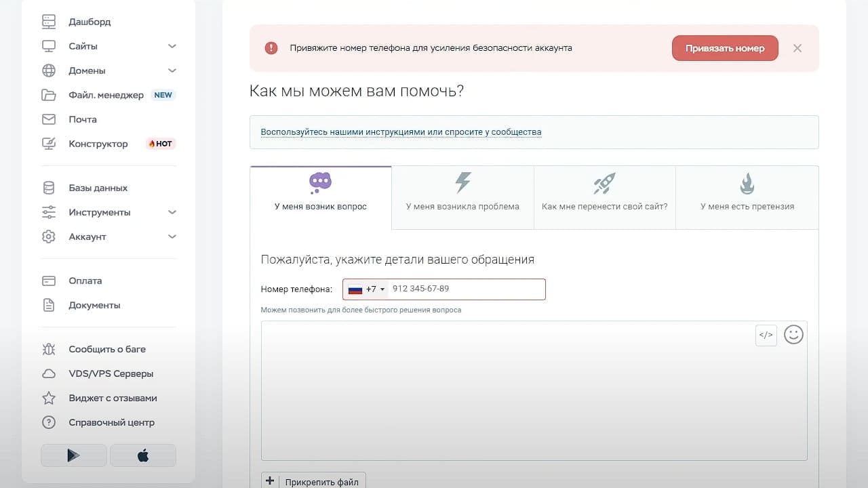Click the question mark icon for Справочный центр

[49, 422]
